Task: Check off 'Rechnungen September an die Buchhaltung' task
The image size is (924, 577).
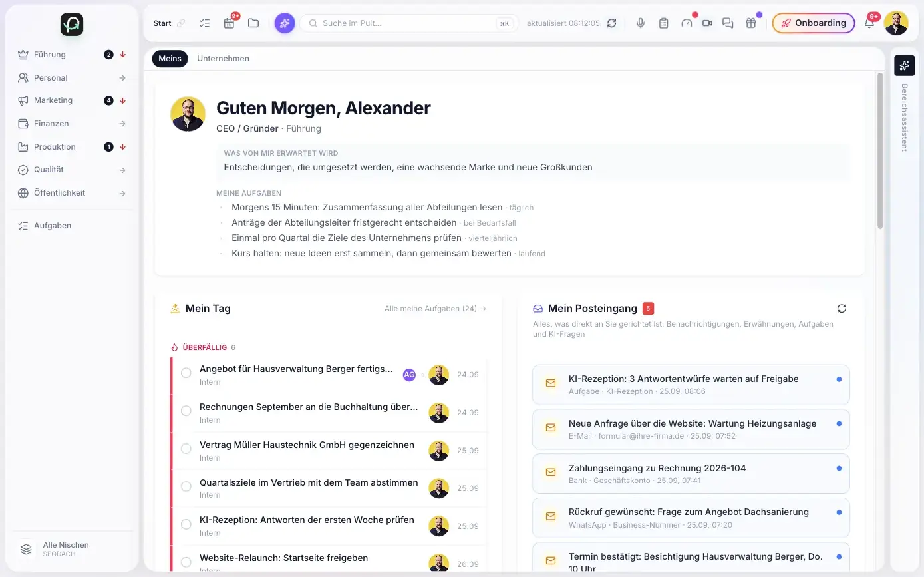Action: 186,411
